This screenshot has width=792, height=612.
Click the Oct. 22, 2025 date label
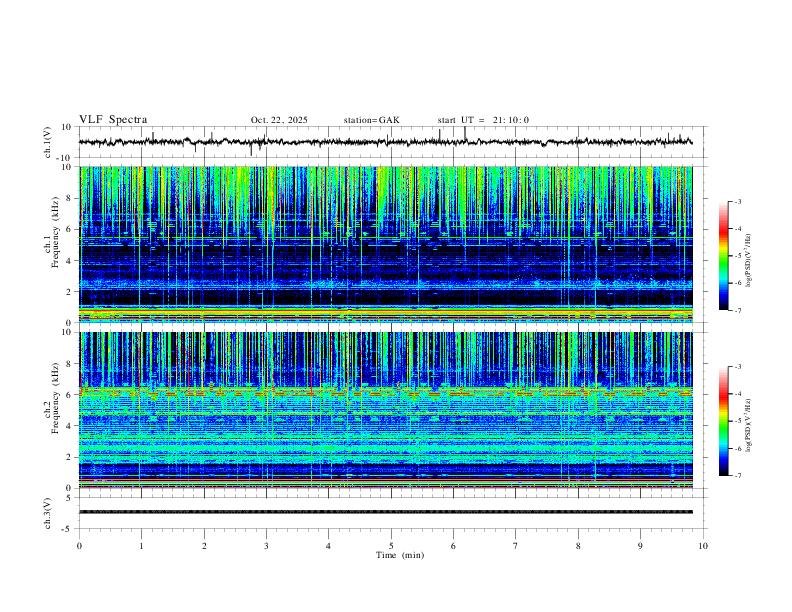pyautogui.click(x=279, y=120)
